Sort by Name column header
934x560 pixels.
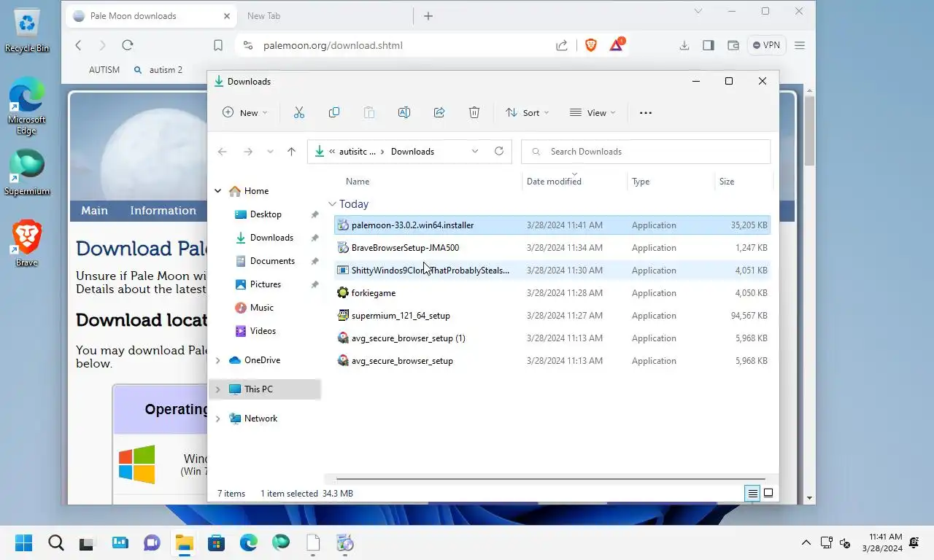(358, 182)
